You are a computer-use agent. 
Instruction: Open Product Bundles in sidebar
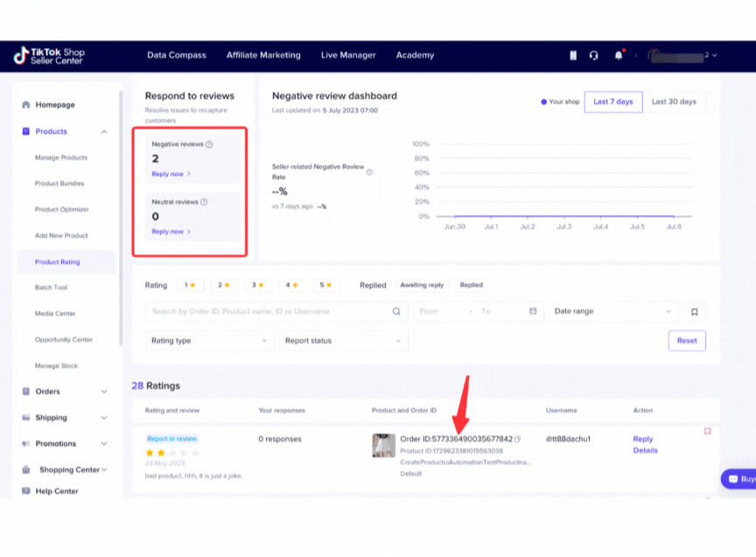click(59, 184)
